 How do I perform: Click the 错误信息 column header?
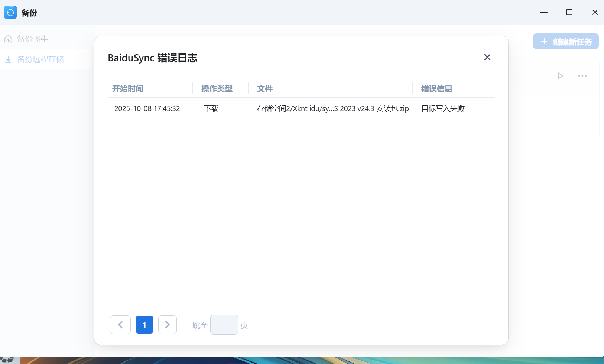pos(436,89)
